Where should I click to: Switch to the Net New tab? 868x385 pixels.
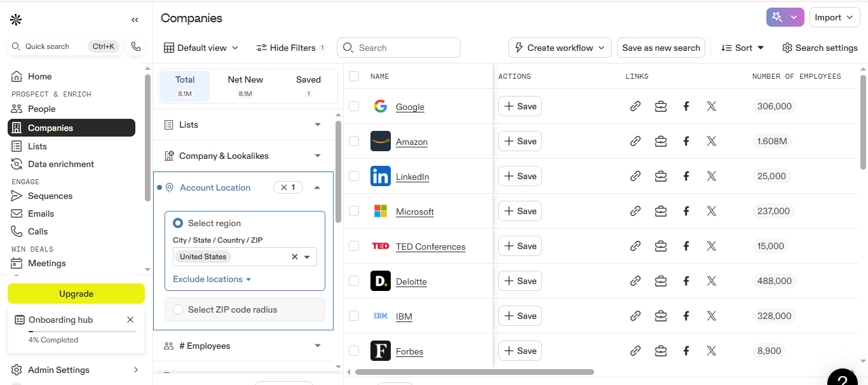(245, 85)
